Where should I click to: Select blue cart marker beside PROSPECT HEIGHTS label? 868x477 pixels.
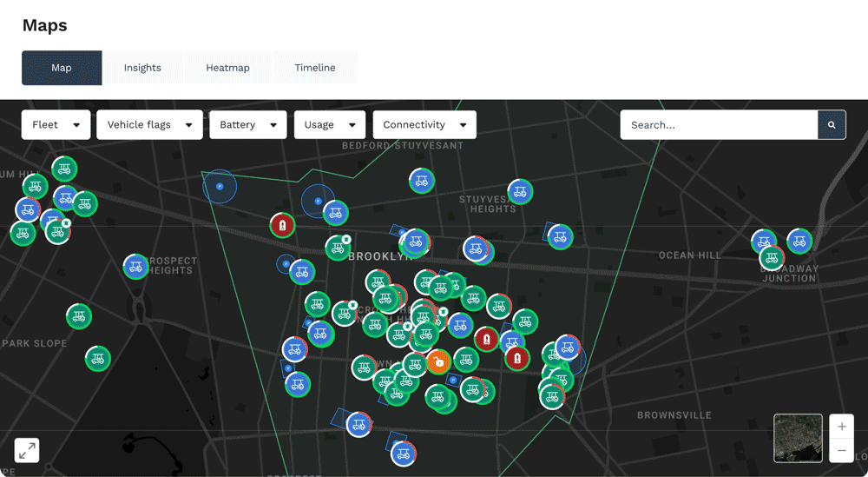135,267
